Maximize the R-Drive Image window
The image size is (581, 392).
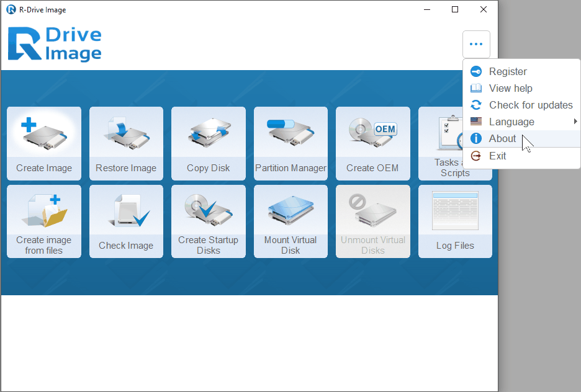tap(455, 10)
